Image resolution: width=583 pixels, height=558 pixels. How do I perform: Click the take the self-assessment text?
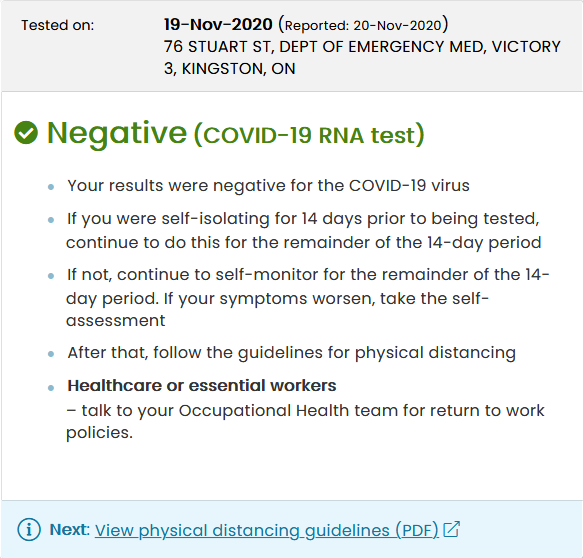(277, 309)
